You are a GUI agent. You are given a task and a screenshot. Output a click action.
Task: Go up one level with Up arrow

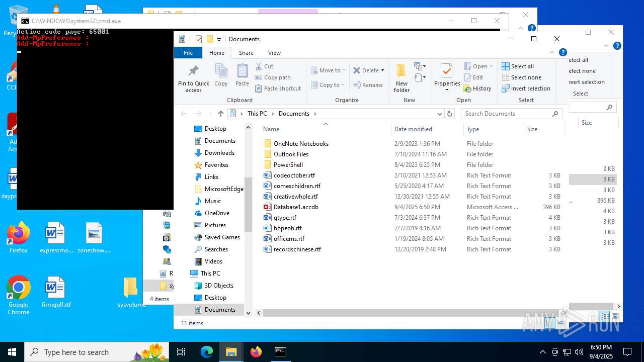click(x=220, y=114)
